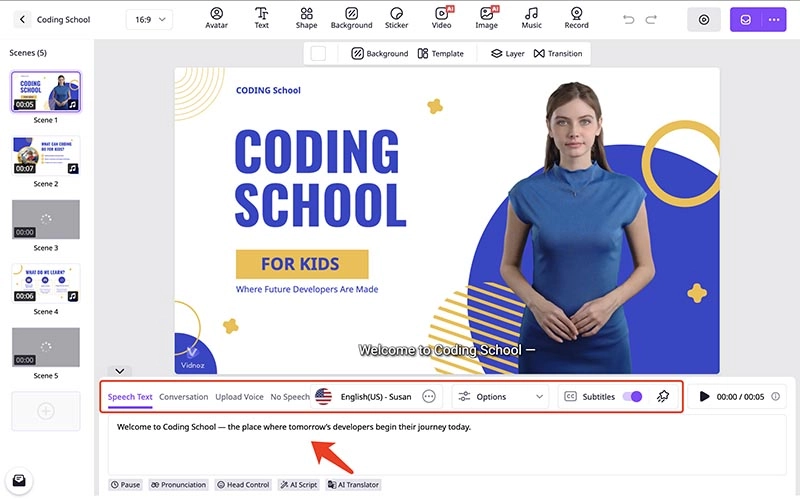Click the Record tool icon
Image resolution: width=800 pixels, height=500 pixels.
576,18
